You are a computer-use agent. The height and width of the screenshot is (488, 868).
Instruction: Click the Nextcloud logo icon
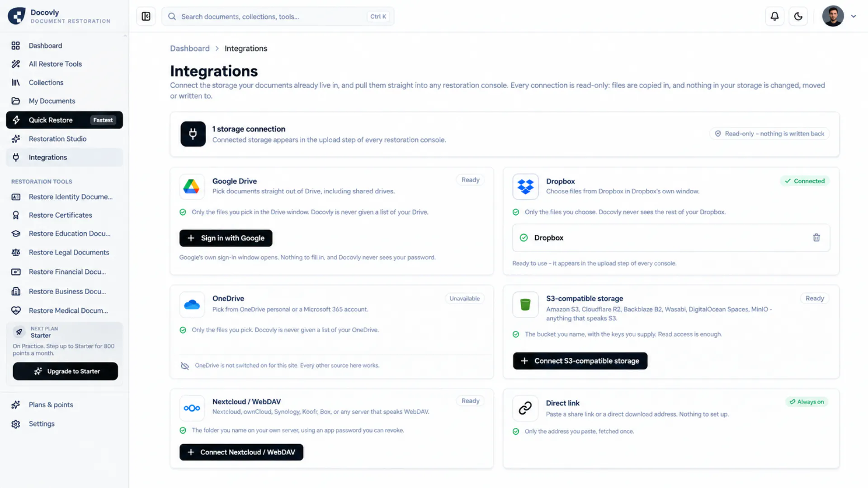192,408
